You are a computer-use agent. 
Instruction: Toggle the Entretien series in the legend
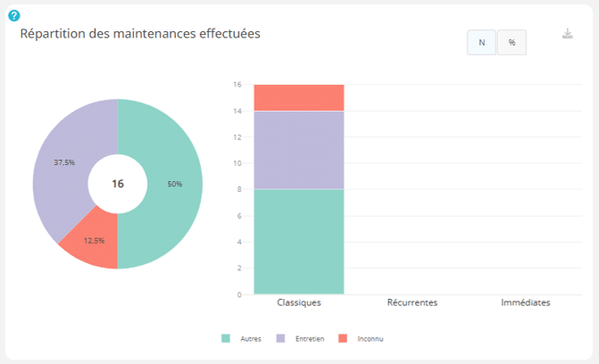click(x=310, y=339)
